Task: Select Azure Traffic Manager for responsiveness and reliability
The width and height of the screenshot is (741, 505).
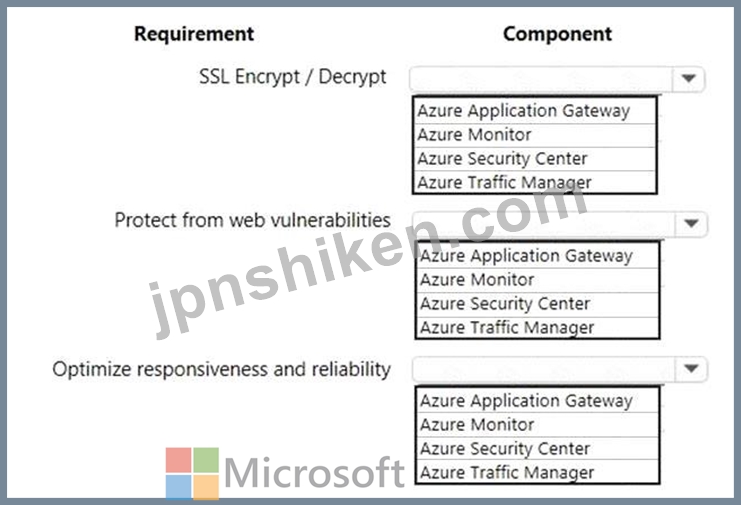Action: (x=537, y=472)
